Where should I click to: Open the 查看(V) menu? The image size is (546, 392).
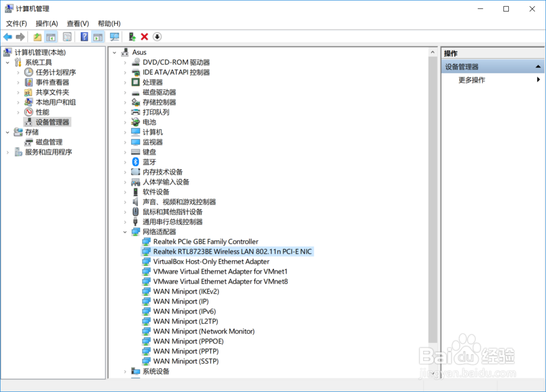[78, 23]
